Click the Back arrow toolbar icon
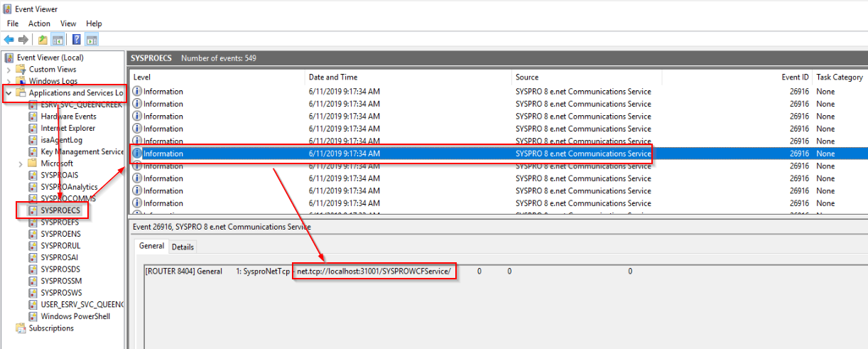Image resolution: width=868 pixels, height=349 pixels. coord(9,40)
